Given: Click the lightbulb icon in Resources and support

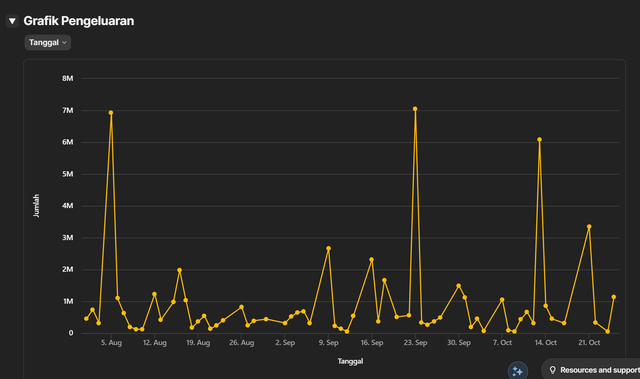Looking at the screenshot, I should click(x=553, y=370).
